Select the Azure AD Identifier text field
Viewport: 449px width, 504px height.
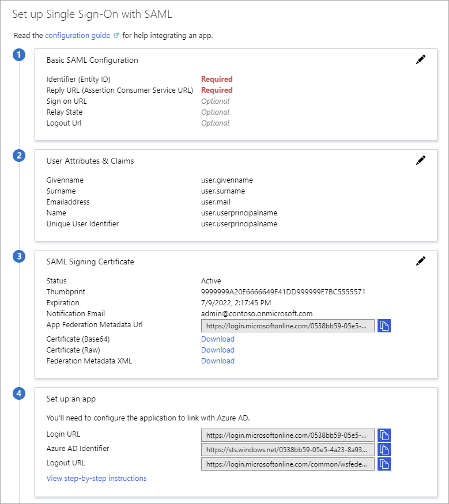click(x=288, y=450)
